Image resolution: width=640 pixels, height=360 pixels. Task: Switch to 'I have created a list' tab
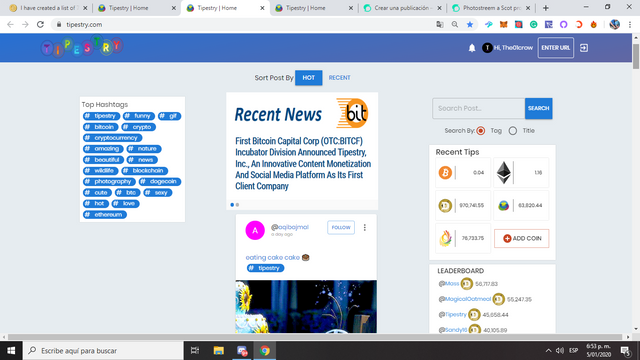[49, 8]
